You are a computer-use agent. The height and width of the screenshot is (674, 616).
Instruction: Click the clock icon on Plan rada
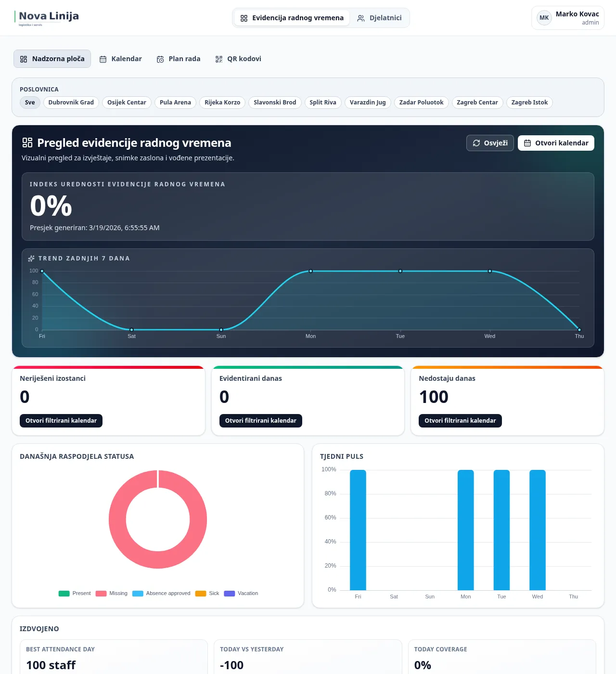pyautogui.click(x=160, y=59)
